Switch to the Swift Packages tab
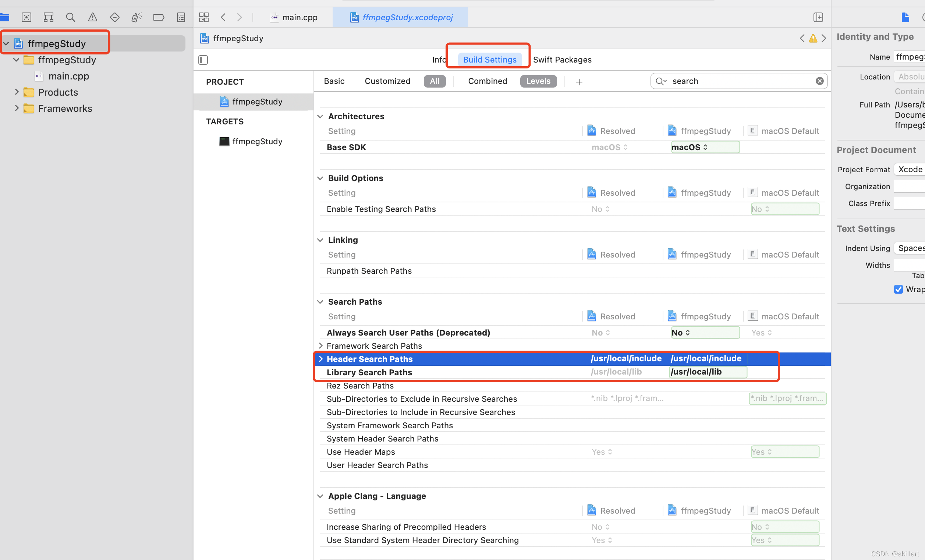This screenshot has width=925, height=560. (x=562, y=60)
